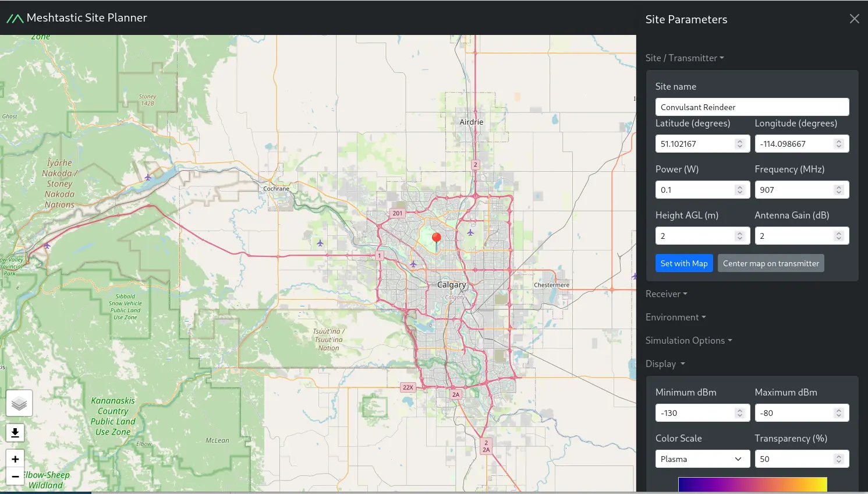Click the red transmitter marker pin

click(x=436, y=239)
